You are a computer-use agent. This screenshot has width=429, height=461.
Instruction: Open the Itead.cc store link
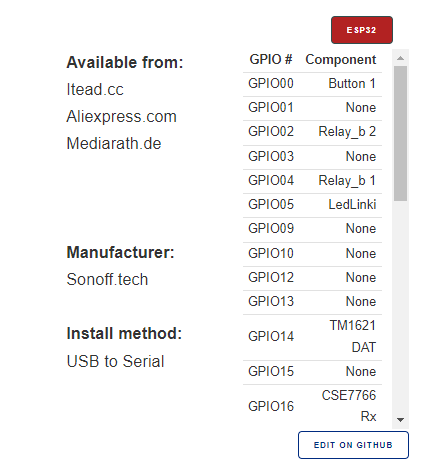pos(95,89)
